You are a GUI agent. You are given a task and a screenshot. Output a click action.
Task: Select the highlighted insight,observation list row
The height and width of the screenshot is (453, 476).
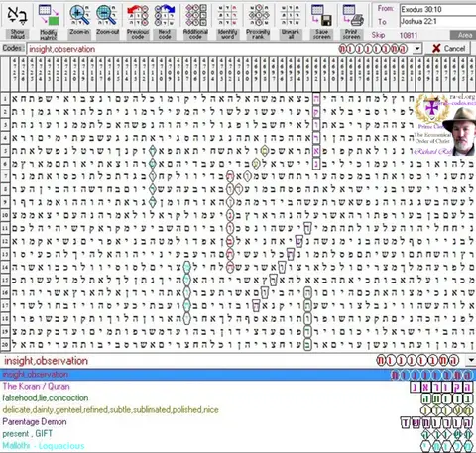[x=238, y=375]
